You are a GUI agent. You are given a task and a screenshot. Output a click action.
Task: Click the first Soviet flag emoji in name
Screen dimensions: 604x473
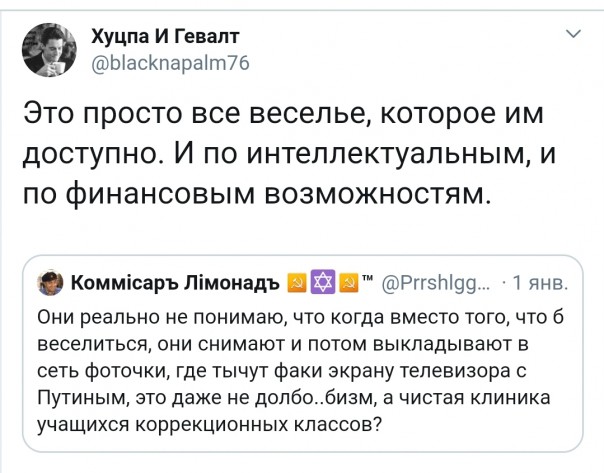(x=296, y=278)
